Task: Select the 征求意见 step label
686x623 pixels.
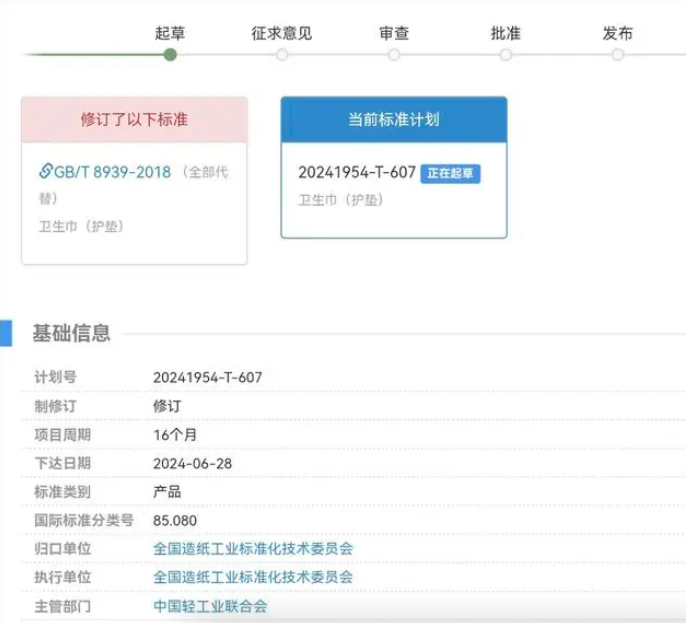Action: point(282,32)
